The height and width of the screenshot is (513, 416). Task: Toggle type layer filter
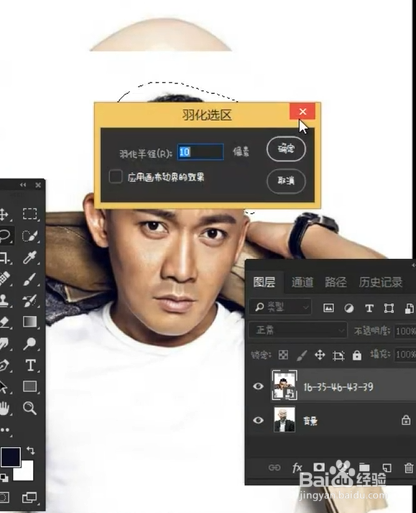pyautogui.click(x=369, y=308)
